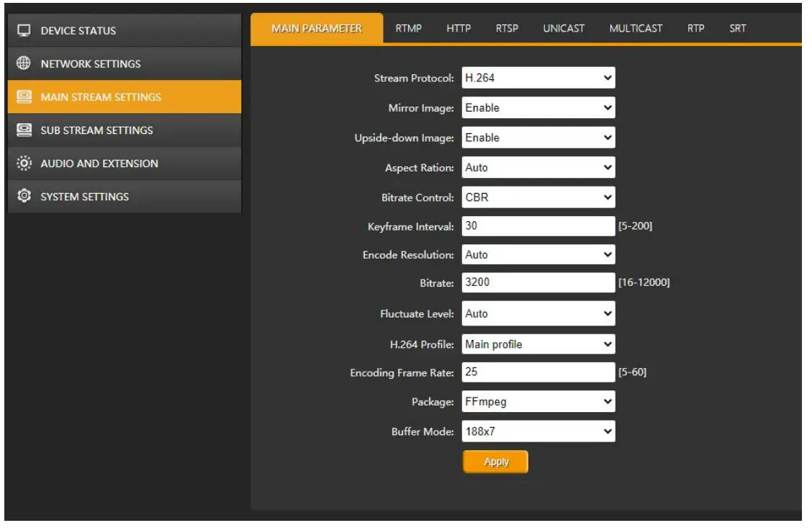Click the Audio and Extension sun icon
The height and width of the screenshot is (528, 812).
point(24,164)
